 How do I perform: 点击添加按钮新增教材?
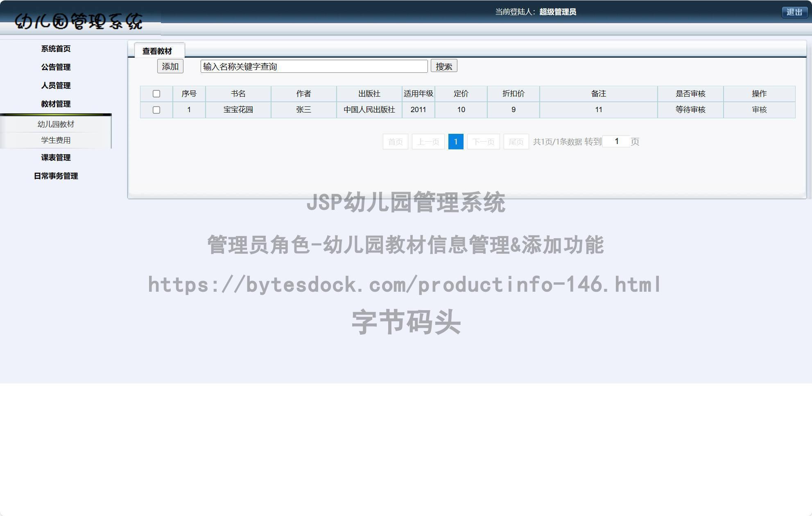pyautogui.click(x=170, y=66)
